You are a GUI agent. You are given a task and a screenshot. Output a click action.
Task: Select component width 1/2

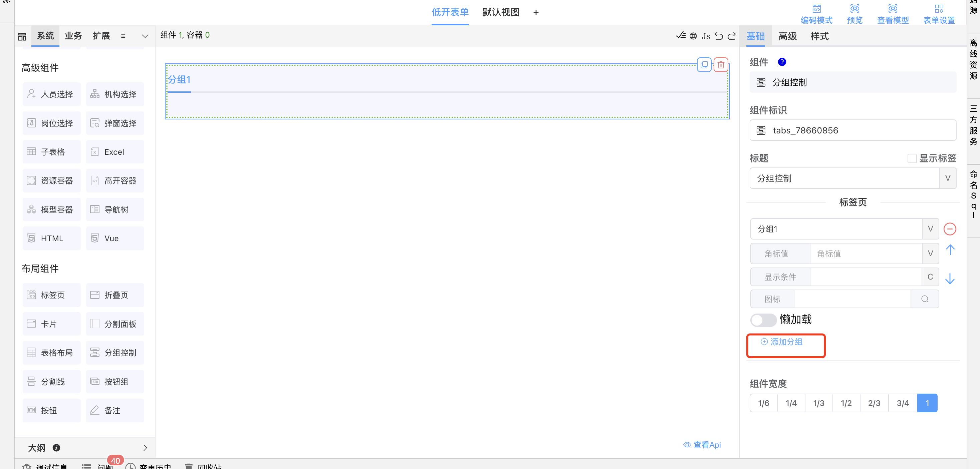(x=846, y=403)
